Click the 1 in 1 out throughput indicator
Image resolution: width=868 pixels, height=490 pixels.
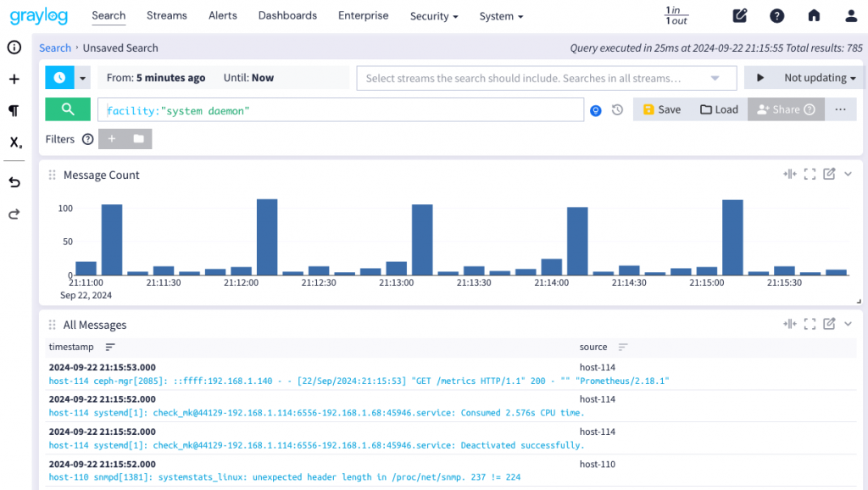[676, 15]
